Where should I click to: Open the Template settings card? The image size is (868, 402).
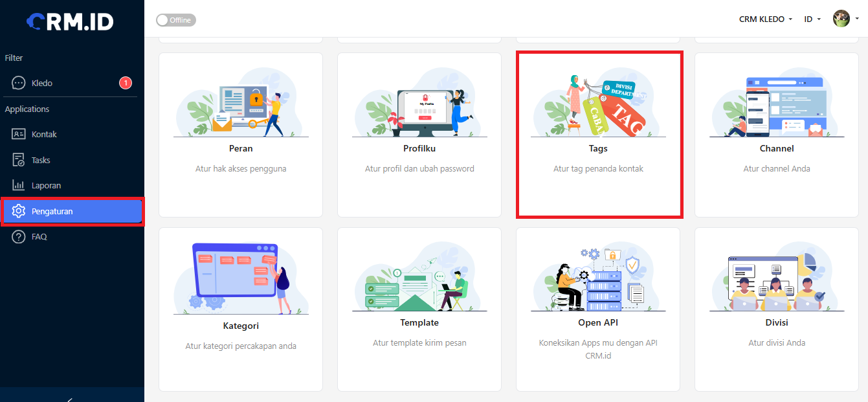click(x=419, y=309)
